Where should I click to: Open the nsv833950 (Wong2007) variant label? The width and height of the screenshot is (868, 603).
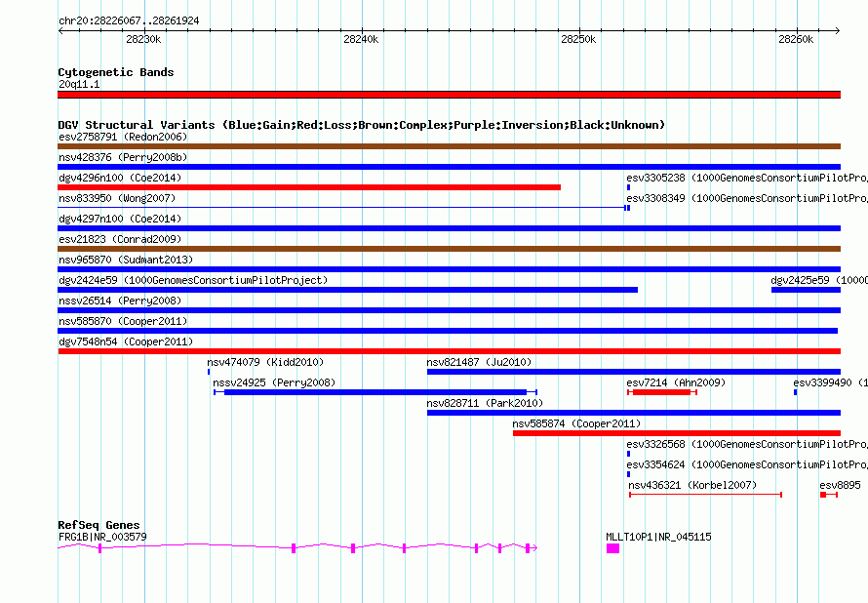tap(117, 198)
